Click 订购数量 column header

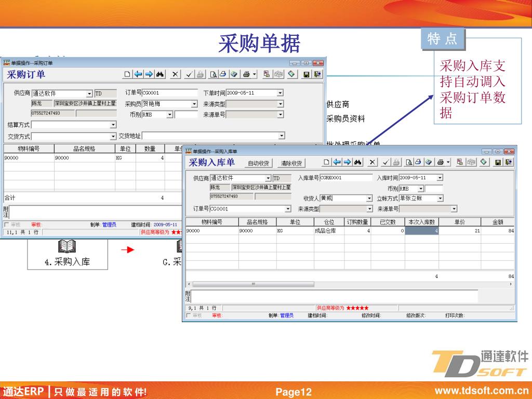[x=357, y=222]
